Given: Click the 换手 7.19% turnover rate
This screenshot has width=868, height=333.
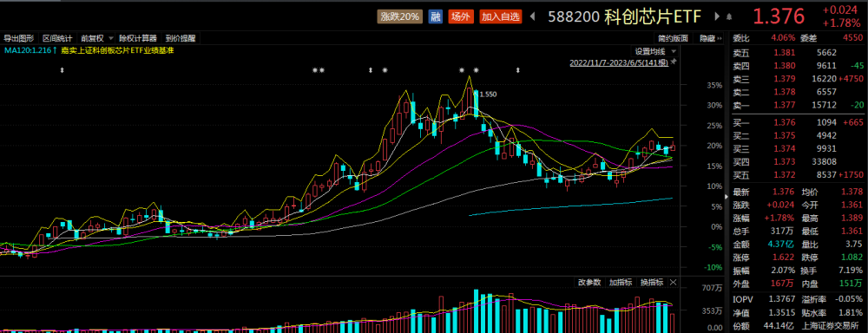Looking at the screenshot, I should point(851,271).
